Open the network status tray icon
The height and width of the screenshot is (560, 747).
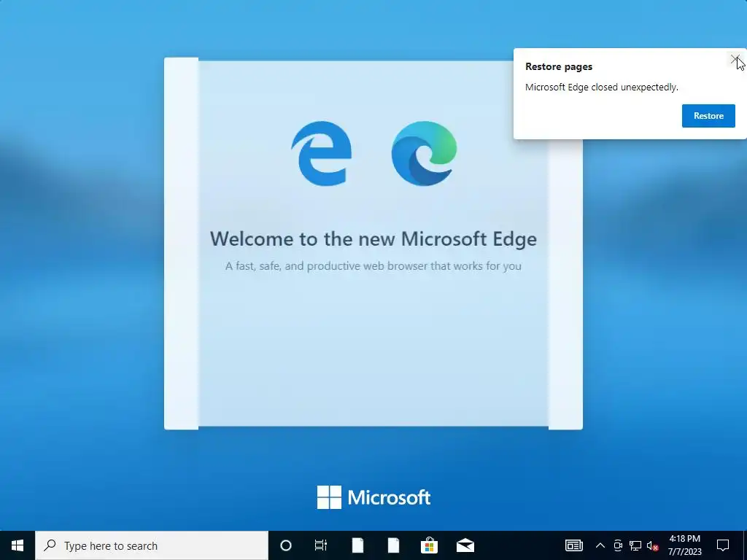(x=635, y=545)
